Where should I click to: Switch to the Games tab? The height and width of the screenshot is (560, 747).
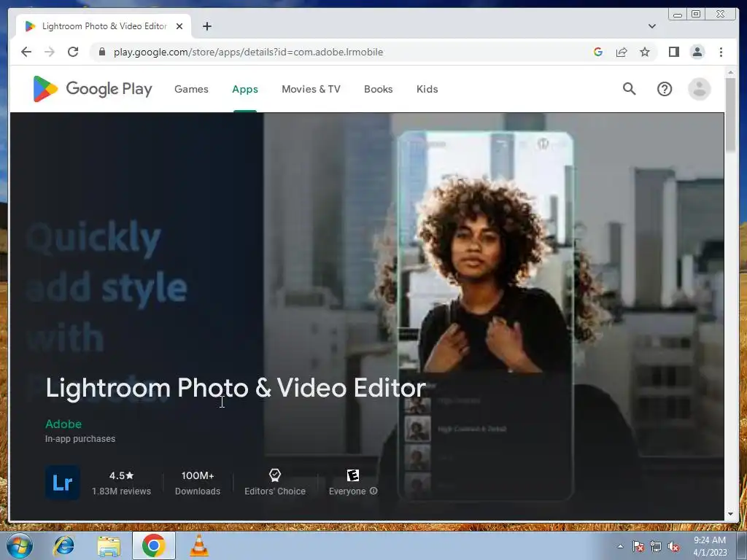(x=191, y=89)
